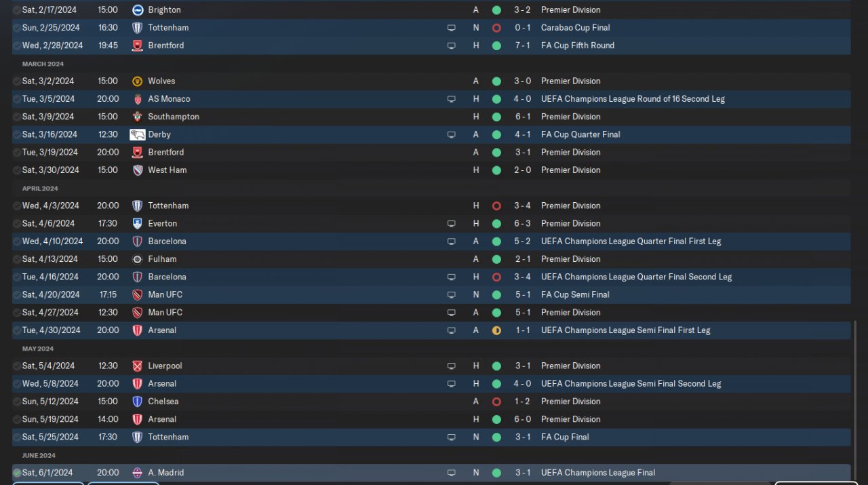Click the Carabao Cup Final competition text
Screen dimensions: 868x485
tap(575, 28)
